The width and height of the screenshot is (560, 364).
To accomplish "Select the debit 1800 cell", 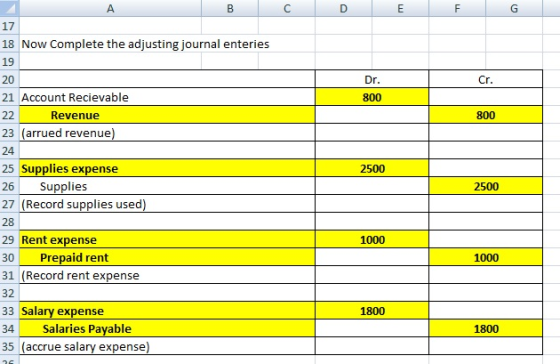I will [x=372, y=311].
